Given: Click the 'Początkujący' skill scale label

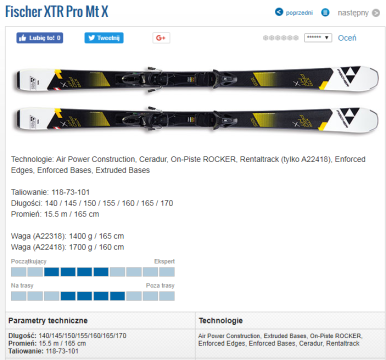Looking at the screenshot, I should pyautogui.click(x=29, y=261).
